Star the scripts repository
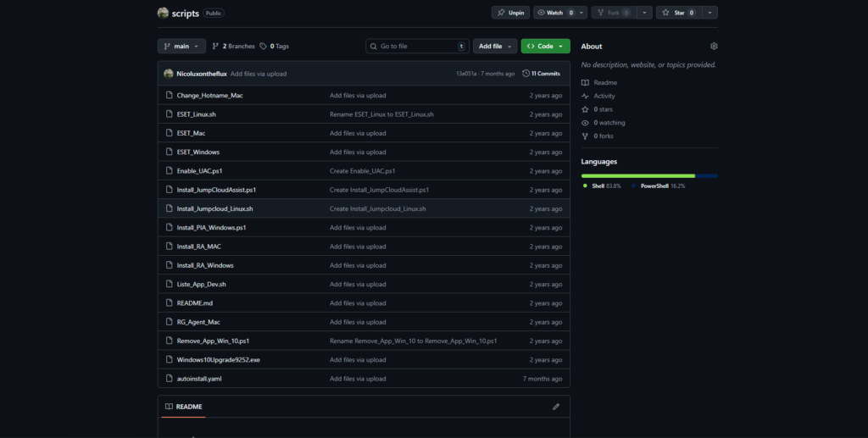 (x=679, y=13)
